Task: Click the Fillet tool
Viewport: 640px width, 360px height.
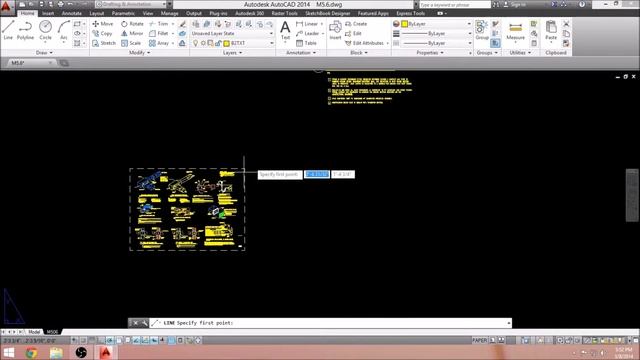Action: (159, 33)
